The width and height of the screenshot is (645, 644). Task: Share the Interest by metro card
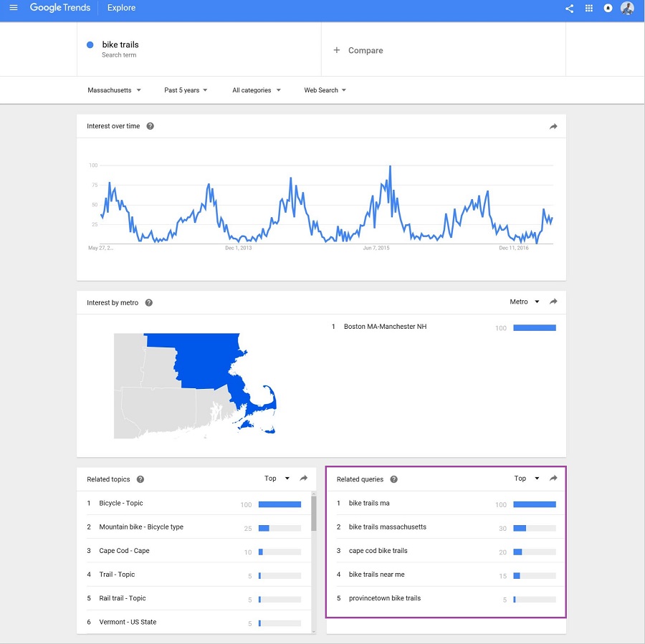(x=553, y=302)
